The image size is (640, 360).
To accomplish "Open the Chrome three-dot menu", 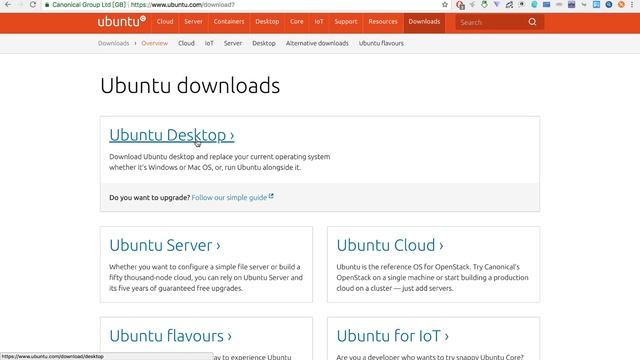I will coord(632,4).
